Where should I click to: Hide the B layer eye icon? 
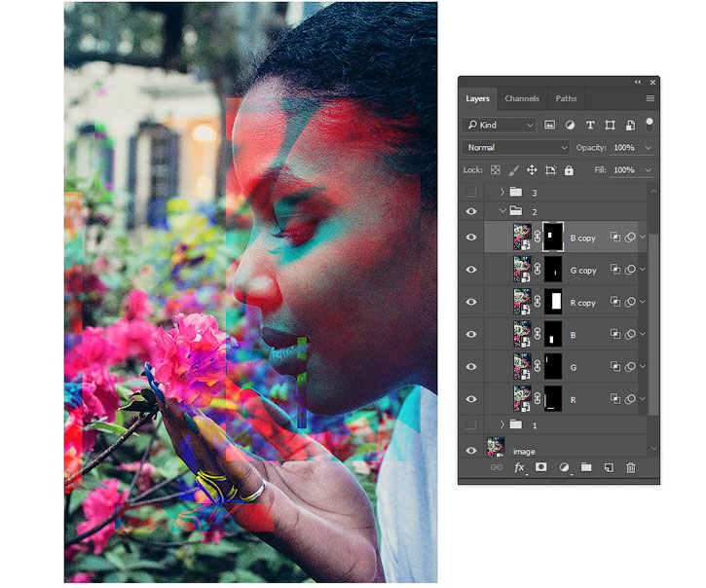pyautogui.click(x=471, y=334)
